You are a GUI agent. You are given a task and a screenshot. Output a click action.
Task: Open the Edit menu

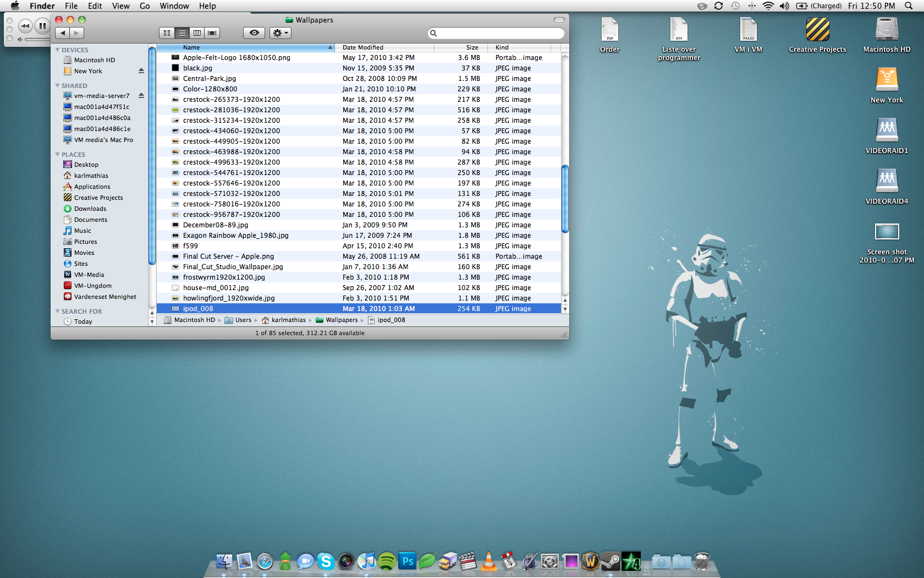pyautogui.click(x=95, y=6)
